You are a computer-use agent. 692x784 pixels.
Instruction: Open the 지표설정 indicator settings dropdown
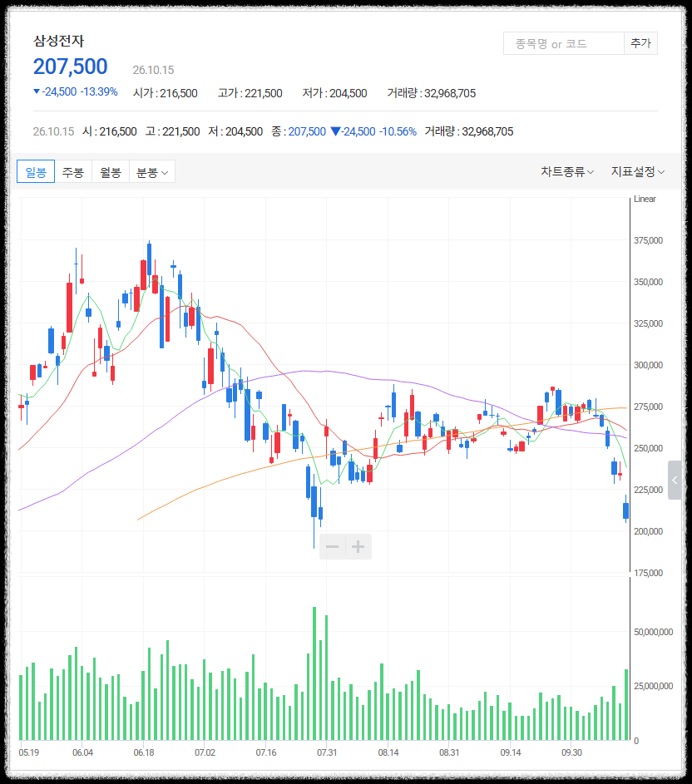(637, 171)
